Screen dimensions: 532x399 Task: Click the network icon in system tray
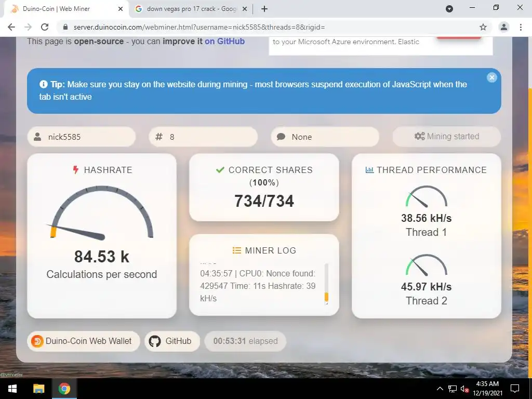click(x=453, y=389)
